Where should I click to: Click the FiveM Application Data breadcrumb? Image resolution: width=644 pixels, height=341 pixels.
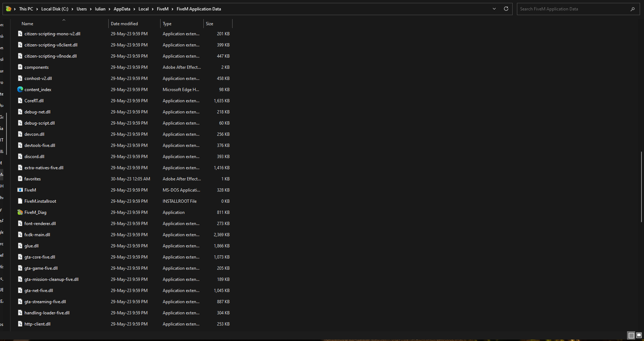click(x=199, y=9)
